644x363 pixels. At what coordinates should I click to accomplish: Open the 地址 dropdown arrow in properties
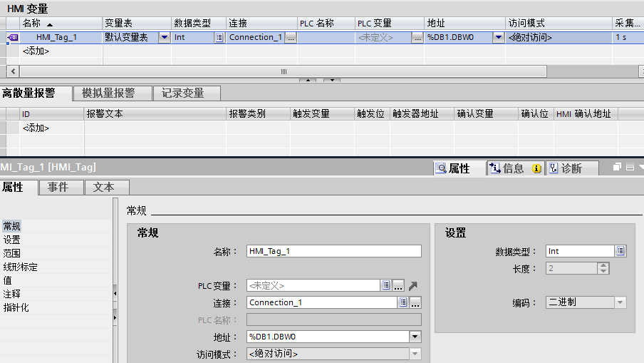[x=415, y=337]
